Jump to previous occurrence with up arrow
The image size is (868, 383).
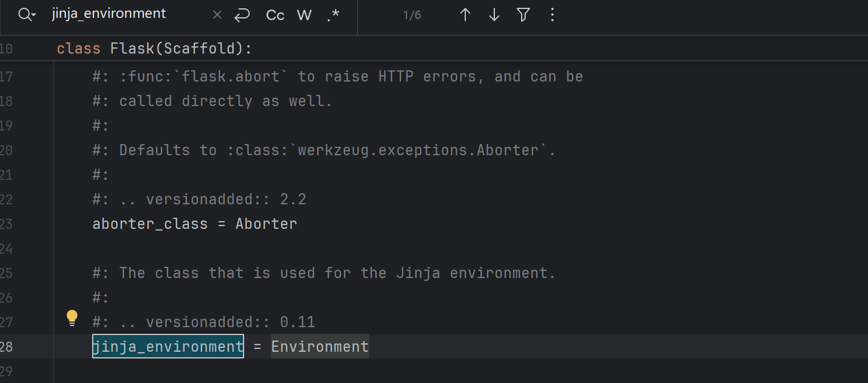pos(465,15)
